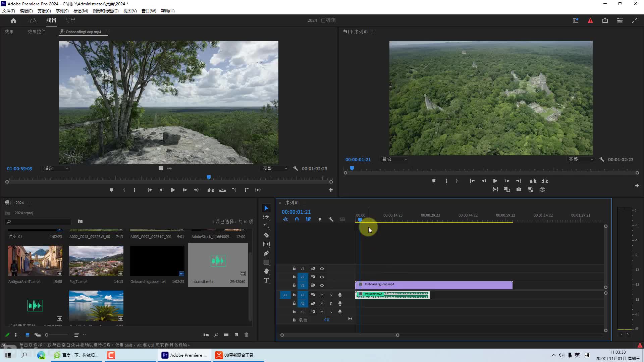Open Source monitor zoom level dropdown
Viewport: 644px width, 362px height.
[x=56, y=169]
